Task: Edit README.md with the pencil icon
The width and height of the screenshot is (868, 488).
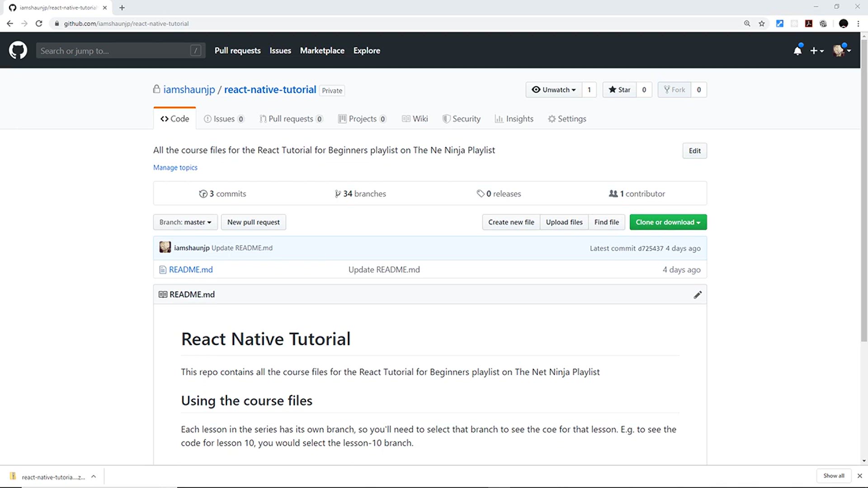Action: (698, 295)
